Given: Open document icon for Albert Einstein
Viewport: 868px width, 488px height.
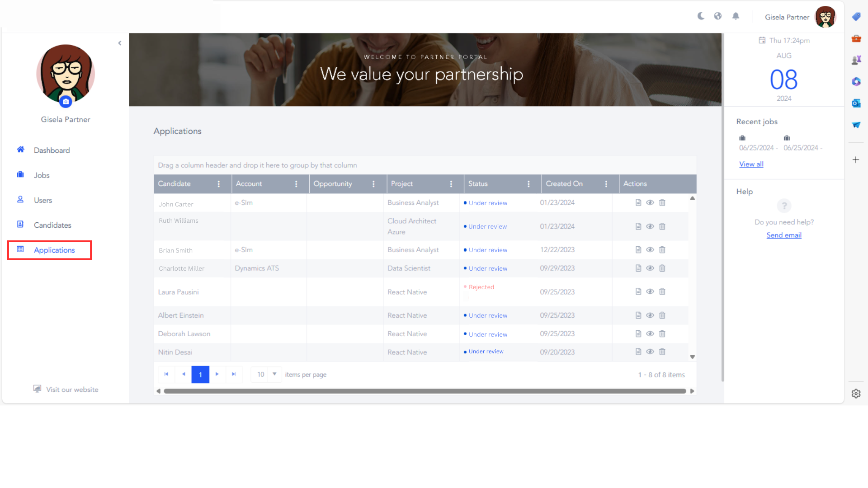Looking at the screenshot, I should coord(638,315).
